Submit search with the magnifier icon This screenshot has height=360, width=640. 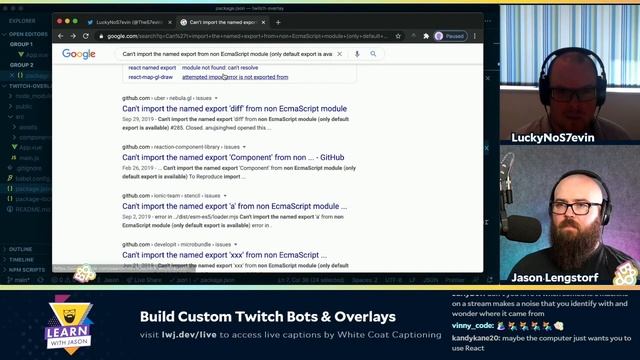(373, 54)
